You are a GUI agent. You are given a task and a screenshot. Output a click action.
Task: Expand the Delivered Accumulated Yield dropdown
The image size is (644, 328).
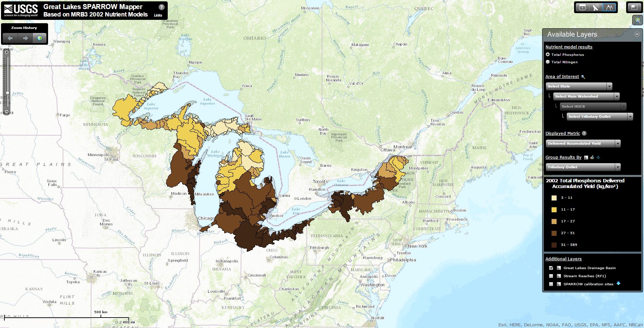pos(583,144)
